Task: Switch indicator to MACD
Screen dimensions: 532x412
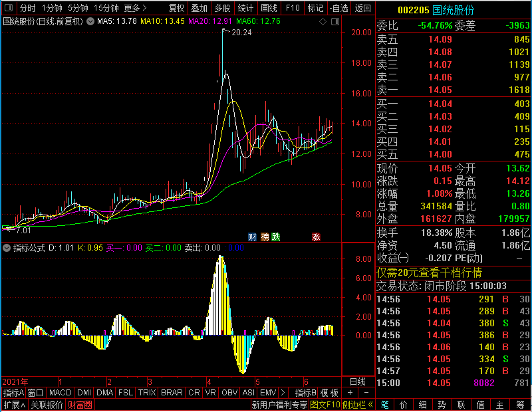Action: click(x=60, y=393)
